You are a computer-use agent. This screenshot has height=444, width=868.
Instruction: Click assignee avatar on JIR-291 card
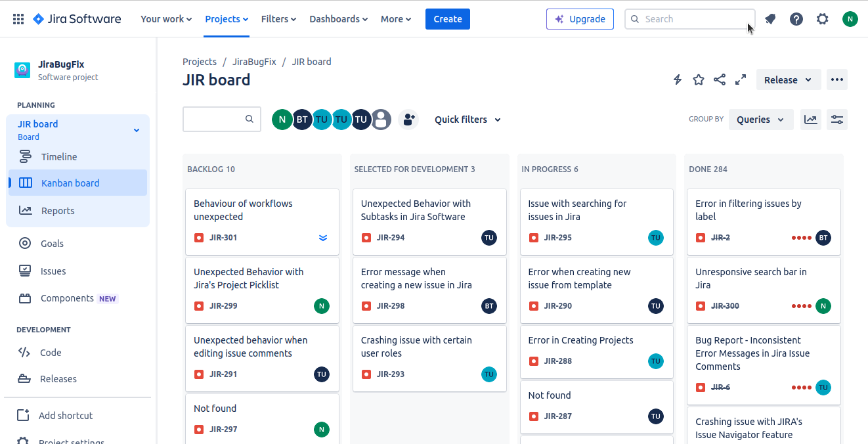coord(322,374)
